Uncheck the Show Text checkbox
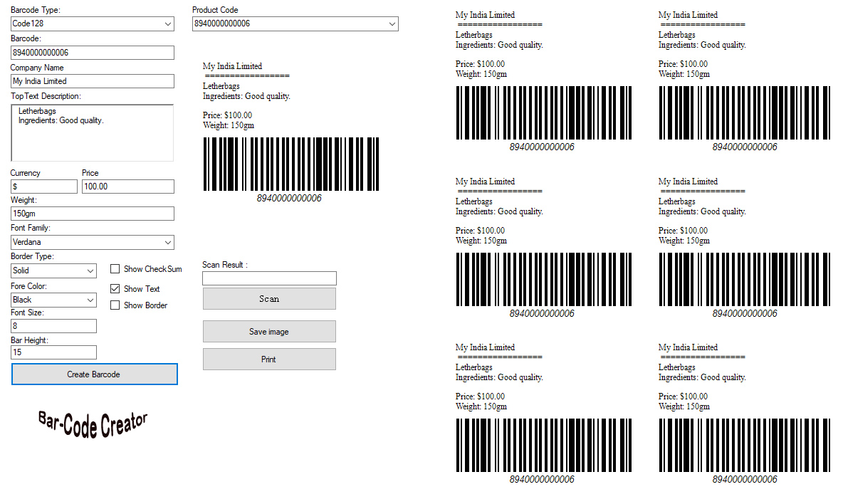 115,288
